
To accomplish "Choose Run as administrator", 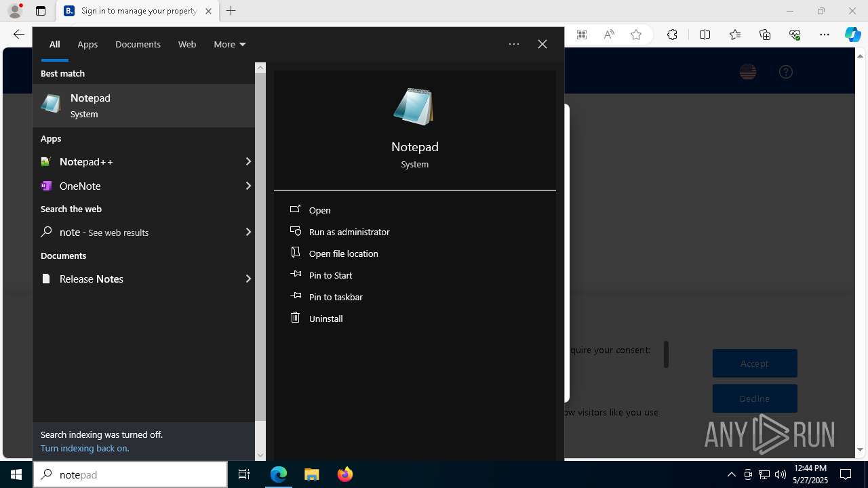I will point(349,232).
